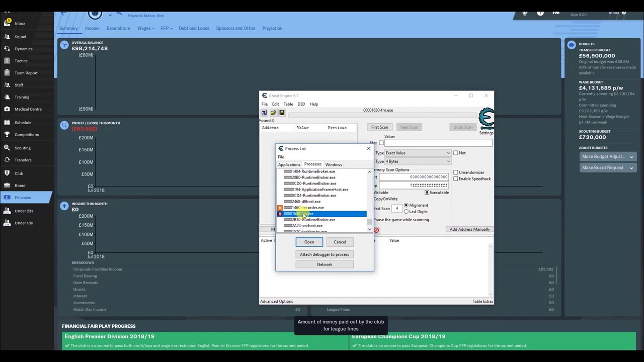Toggle the Not checkbox
644x362 pixels.
pos(456,153)
